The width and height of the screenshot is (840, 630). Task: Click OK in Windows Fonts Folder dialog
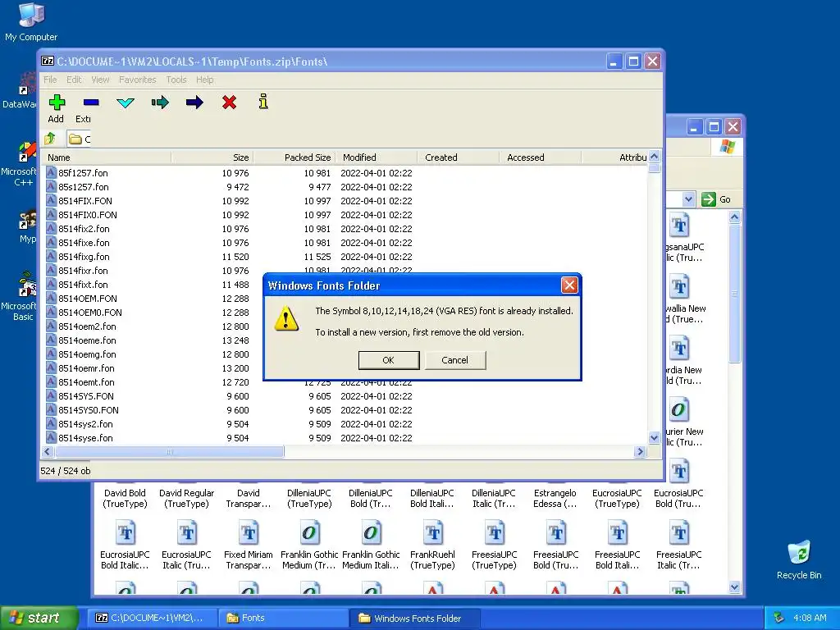pyautogui.click(x=388, y=360)
